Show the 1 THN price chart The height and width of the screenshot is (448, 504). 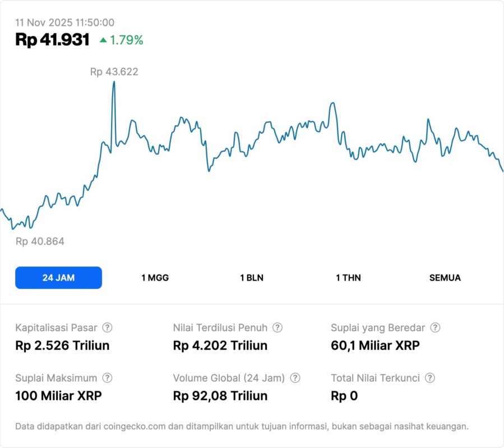pos(348,278)
